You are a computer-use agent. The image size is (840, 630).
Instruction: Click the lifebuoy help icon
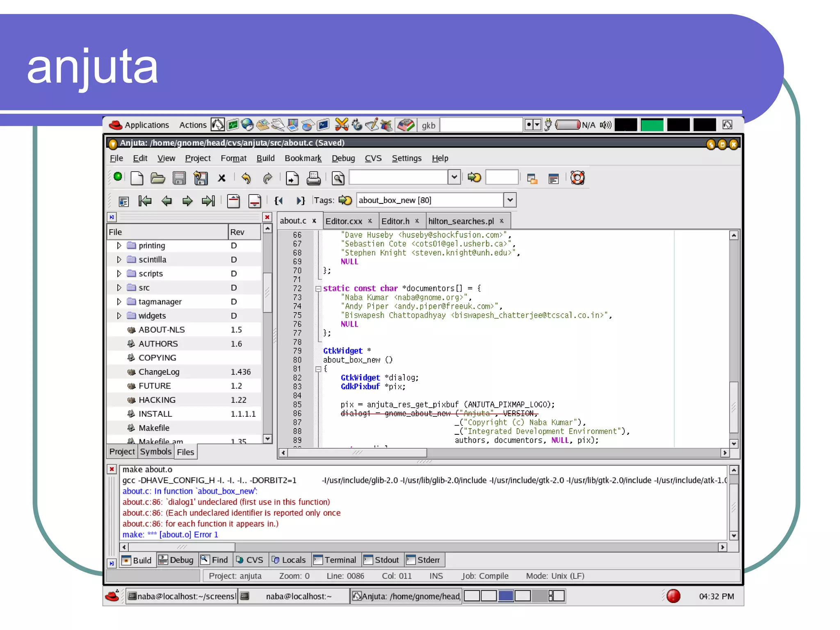tap(577, 178)
